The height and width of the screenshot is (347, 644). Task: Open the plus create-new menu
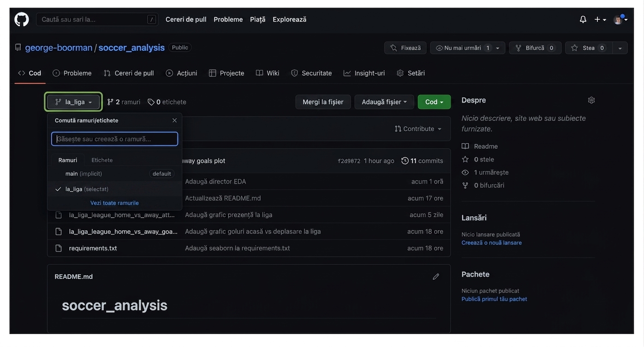tap(600, 19)
